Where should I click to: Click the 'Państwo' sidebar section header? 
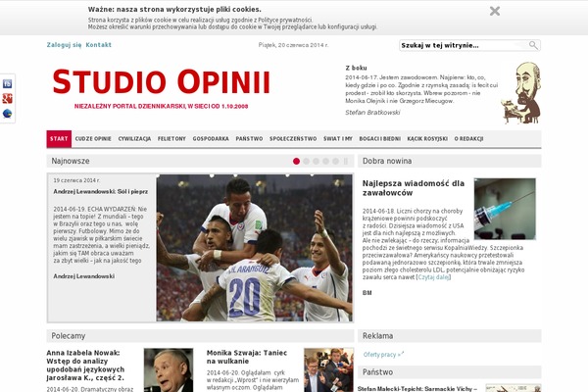pyautogui.click(x=377, y=372)
